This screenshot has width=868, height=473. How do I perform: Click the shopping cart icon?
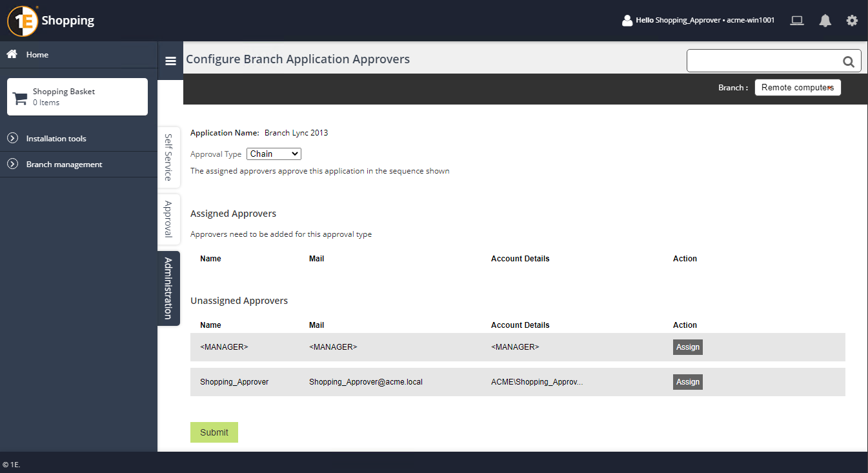pyautogui.click(x=21, y=98)
